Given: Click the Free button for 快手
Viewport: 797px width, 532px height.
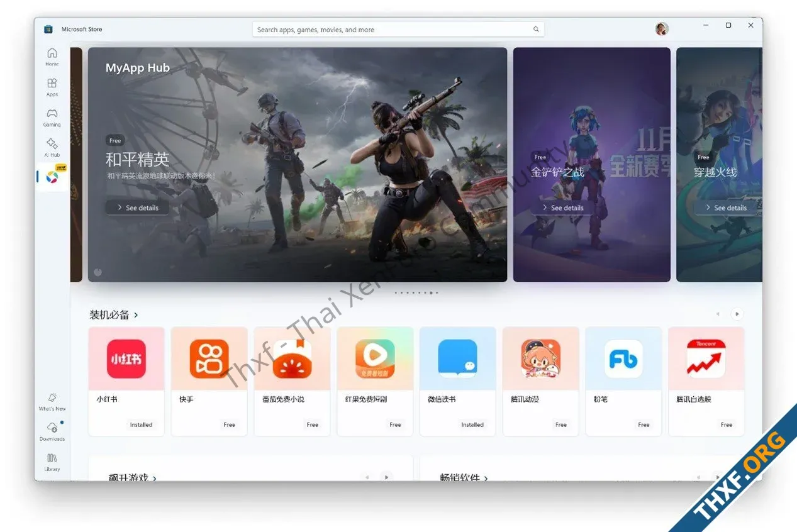Looking at the screenshot, I should [x=230, y=425].
